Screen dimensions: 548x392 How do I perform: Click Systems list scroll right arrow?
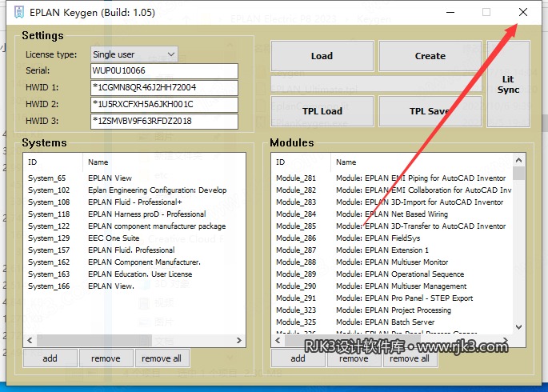(x=239, y=340)
